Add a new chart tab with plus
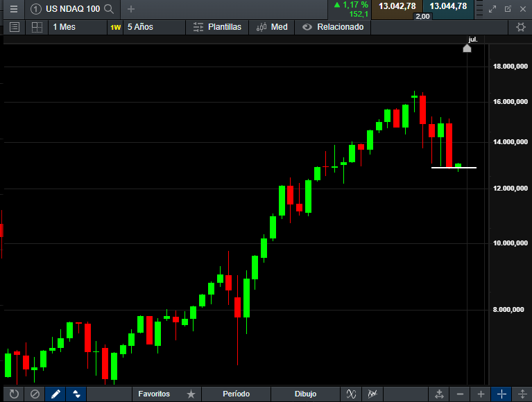 [131, 9]
